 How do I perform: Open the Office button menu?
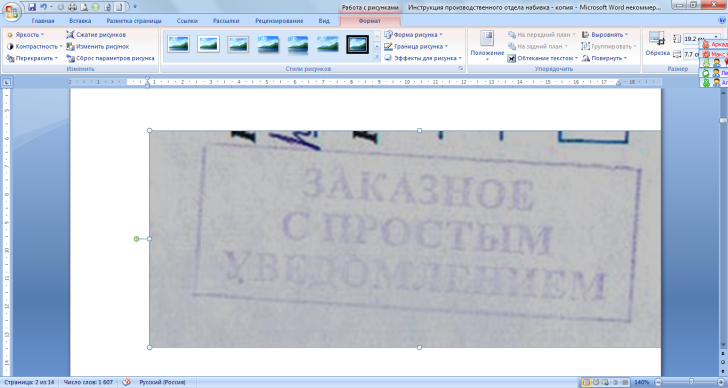(x=11, y=11)
